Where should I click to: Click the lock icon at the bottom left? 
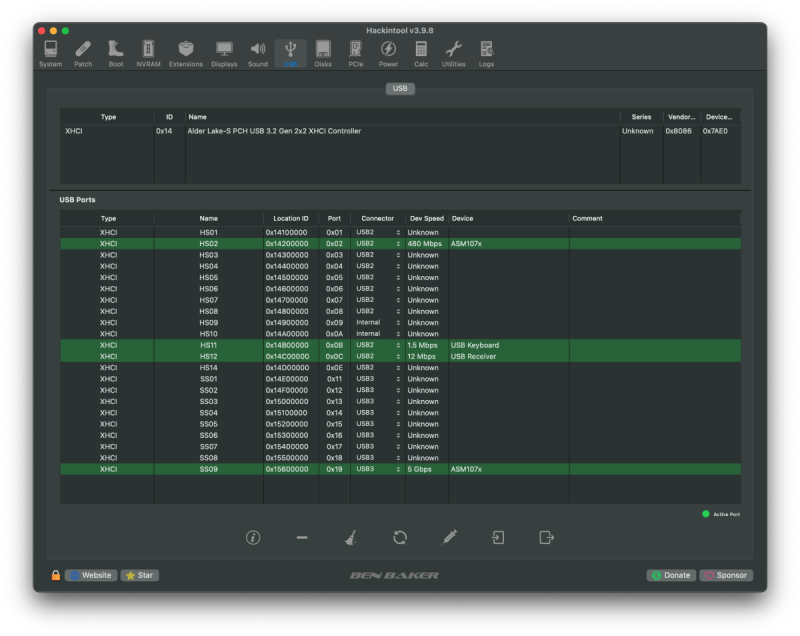56,575
